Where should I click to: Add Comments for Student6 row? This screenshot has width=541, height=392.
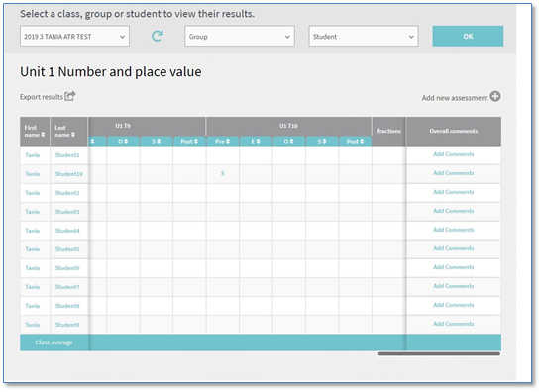(x=454, y=267)
